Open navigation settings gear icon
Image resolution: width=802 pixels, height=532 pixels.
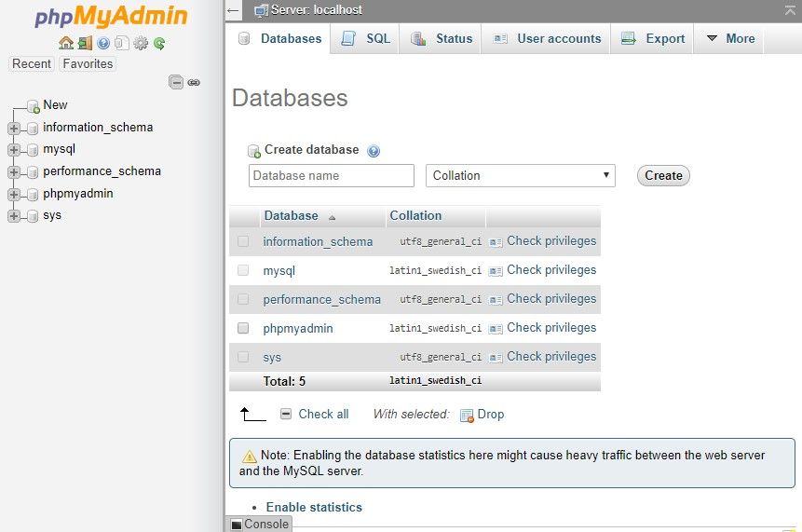pyautogui.click(x=140, y=43)
